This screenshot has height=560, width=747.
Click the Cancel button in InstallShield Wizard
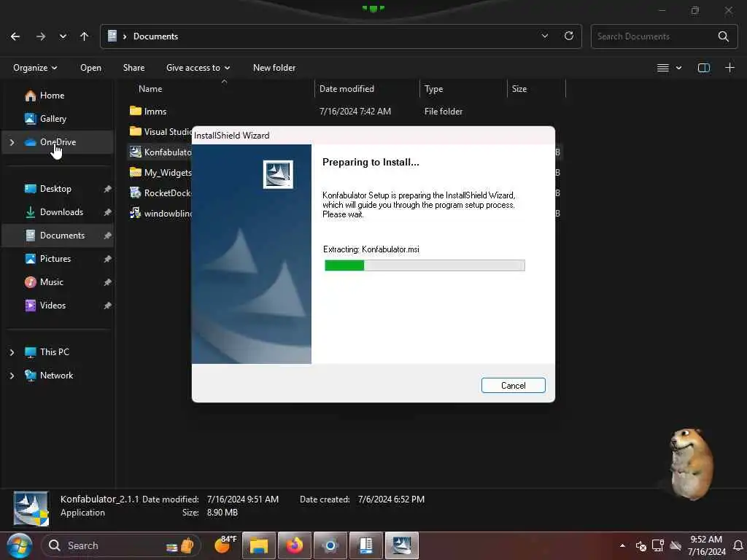pyautogui.click(x=513, y=385)
